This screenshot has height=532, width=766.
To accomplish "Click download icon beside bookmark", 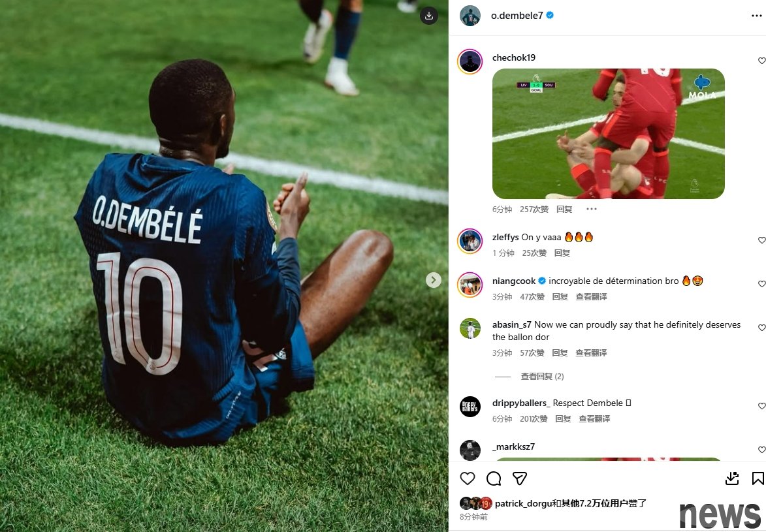I will [732, 478].
